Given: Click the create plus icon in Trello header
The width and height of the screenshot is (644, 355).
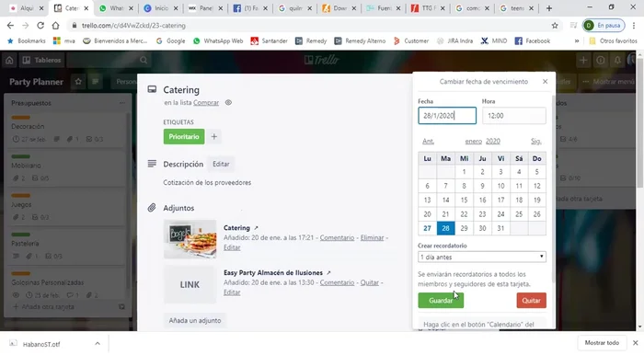Looking at the screenshot, I should tap(583, 61).
